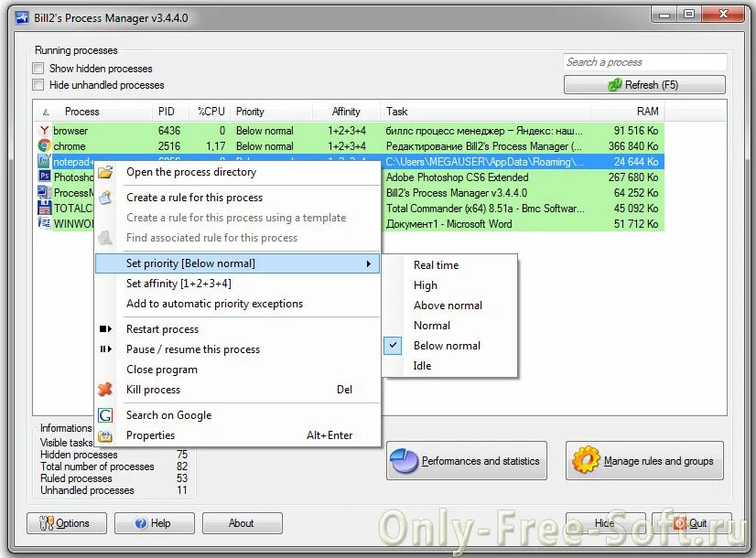Viewport: 756px width, 558px height.
Task: Open Performances and statistics
Action: (466, 461)
